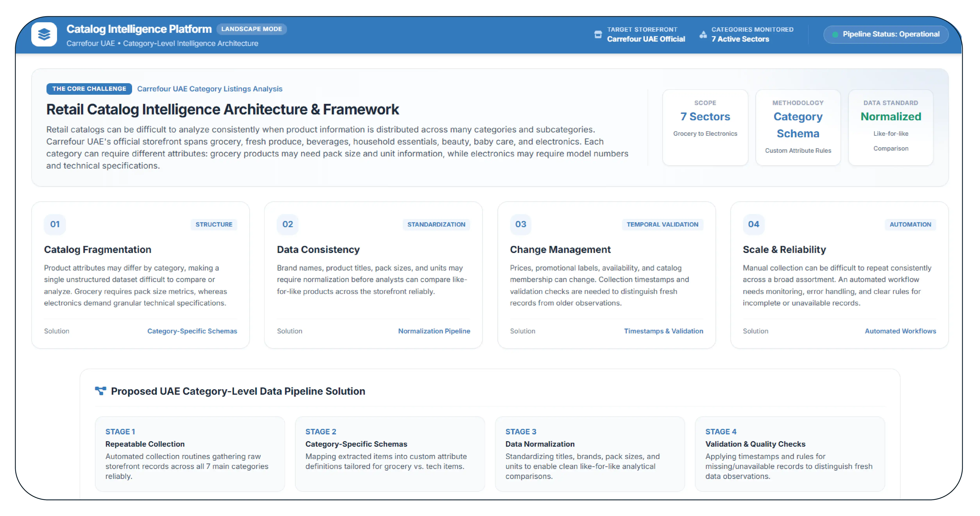Viewport: 980px width, 516px height.
Task: Click the 02 number badge
Action: [x=288, y=224]
